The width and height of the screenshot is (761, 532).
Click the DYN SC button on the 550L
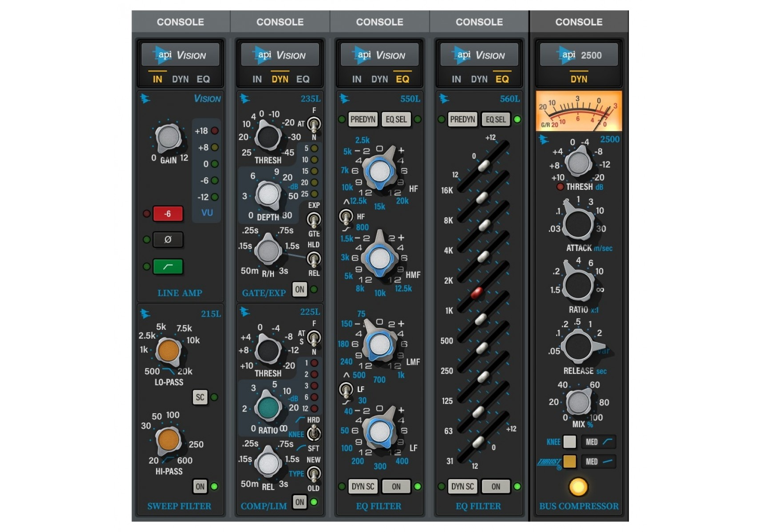[363, 486]
